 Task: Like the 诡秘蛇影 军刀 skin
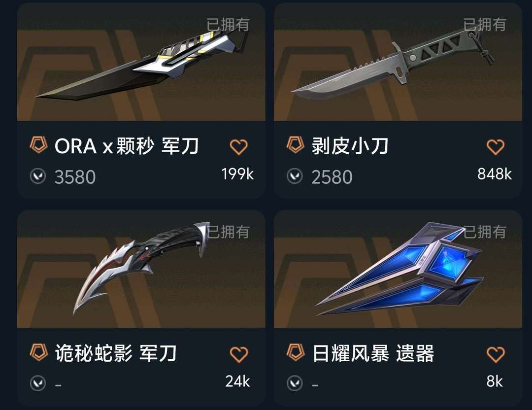pyautogui.click(x=239, y=354)
